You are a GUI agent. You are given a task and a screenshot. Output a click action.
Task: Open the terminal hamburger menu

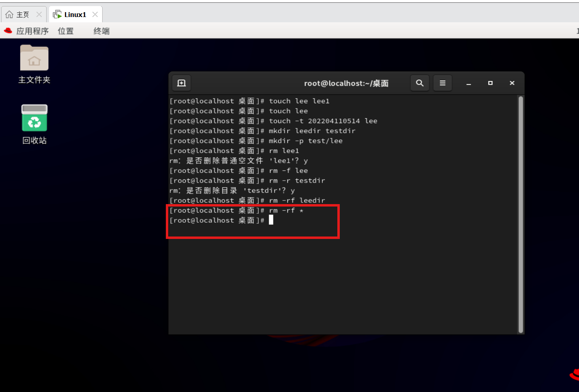442,83
